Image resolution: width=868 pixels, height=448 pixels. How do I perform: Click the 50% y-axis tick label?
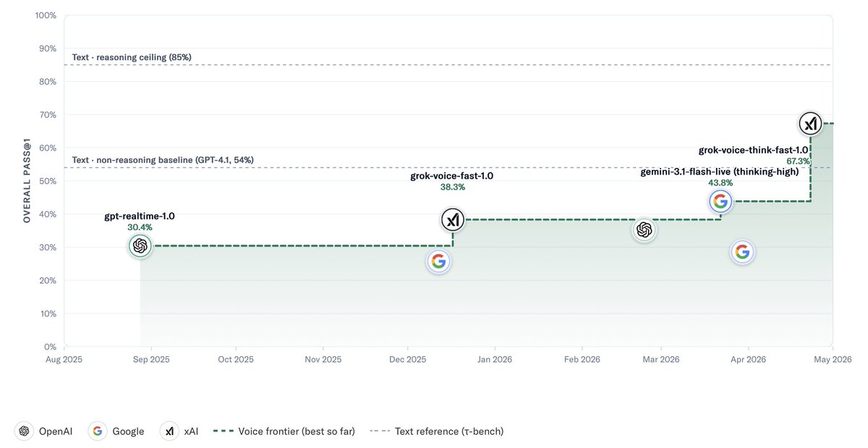[48, 181]
